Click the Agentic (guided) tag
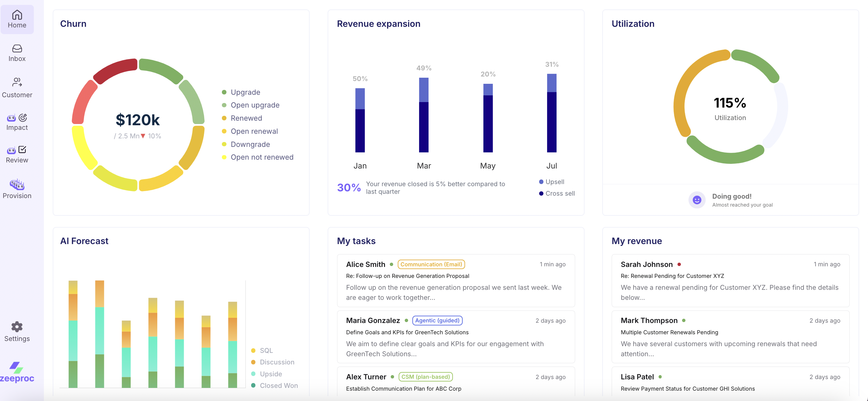The width and height of the screenshot is (868, 401). [437, 321]
